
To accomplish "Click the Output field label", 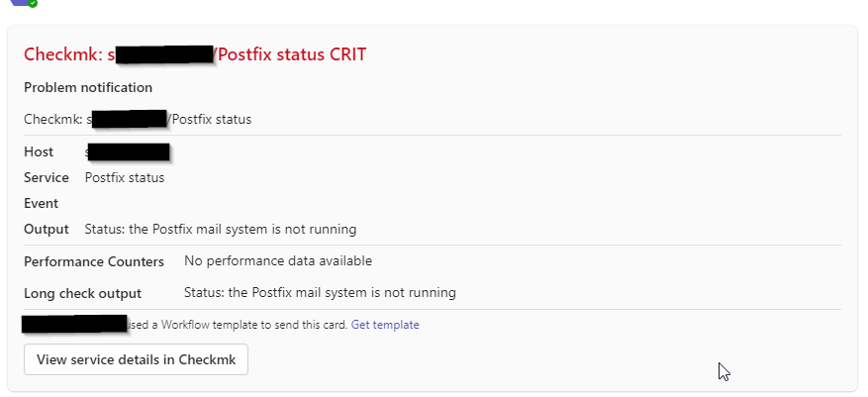I will coord(47,230).
